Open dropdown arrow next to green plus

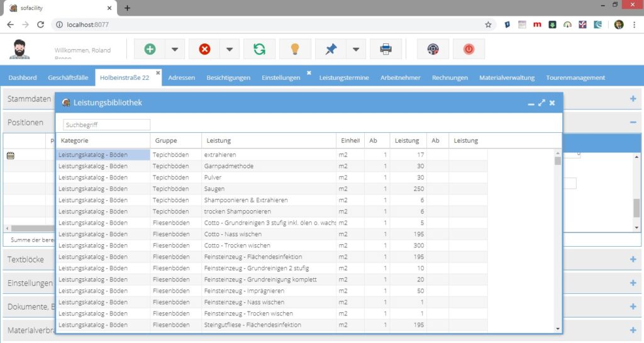[x=175, y=49]
